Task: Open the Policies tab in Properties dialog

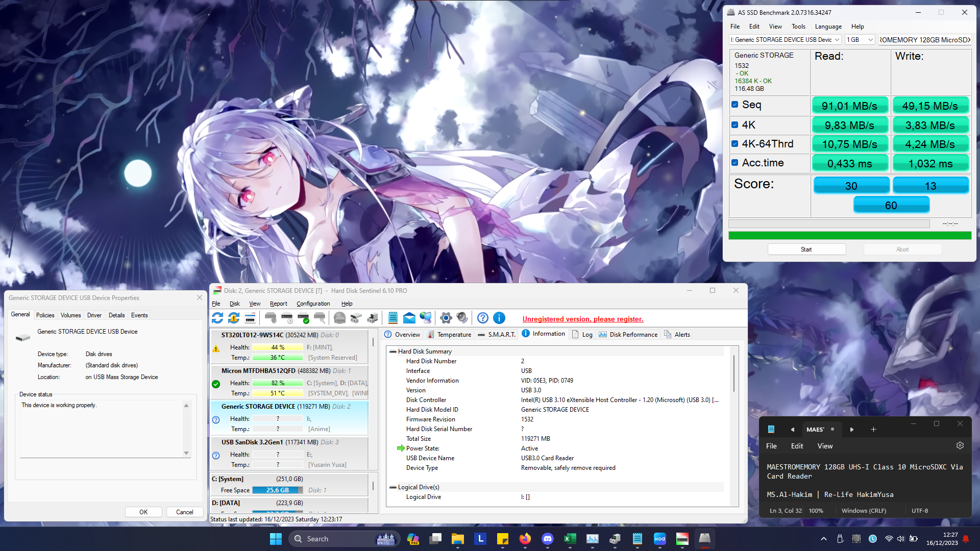Action: [x=45, y=315]
